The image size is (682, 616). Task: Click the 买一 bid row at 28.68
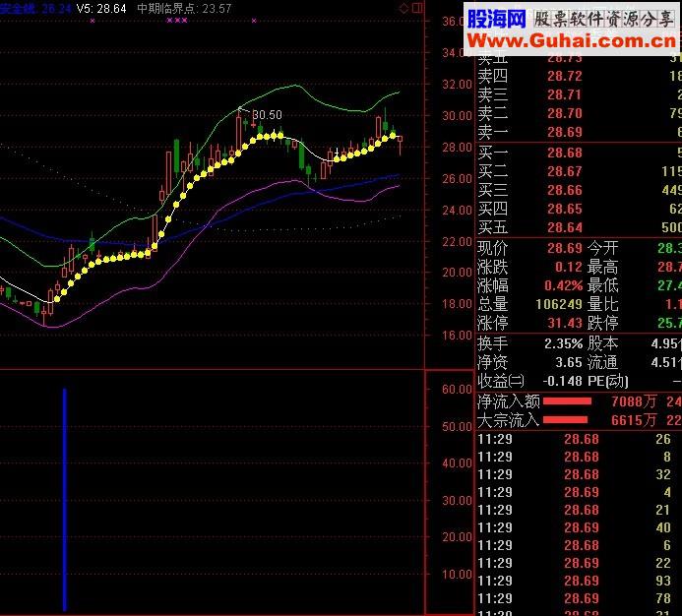point(580,153)
